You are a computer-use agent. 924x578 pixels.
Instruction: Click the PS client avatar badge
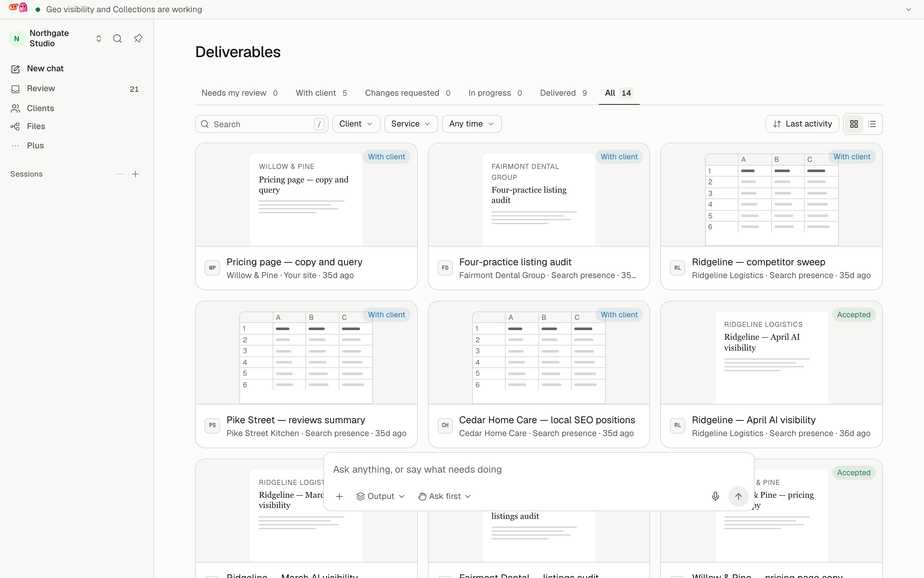(x=212, y=425)
